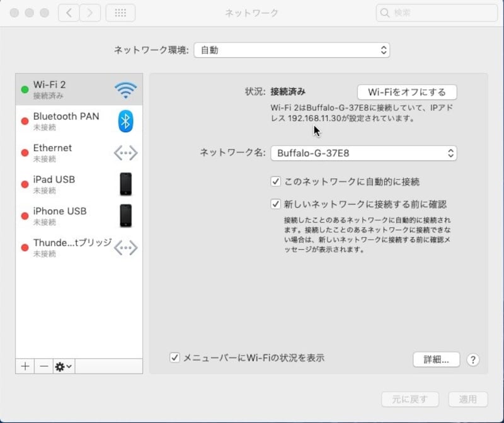Click the Thunderbolt bridge icon in the sidebar
This screenshot has width=504, height=423.
[125, 247]
